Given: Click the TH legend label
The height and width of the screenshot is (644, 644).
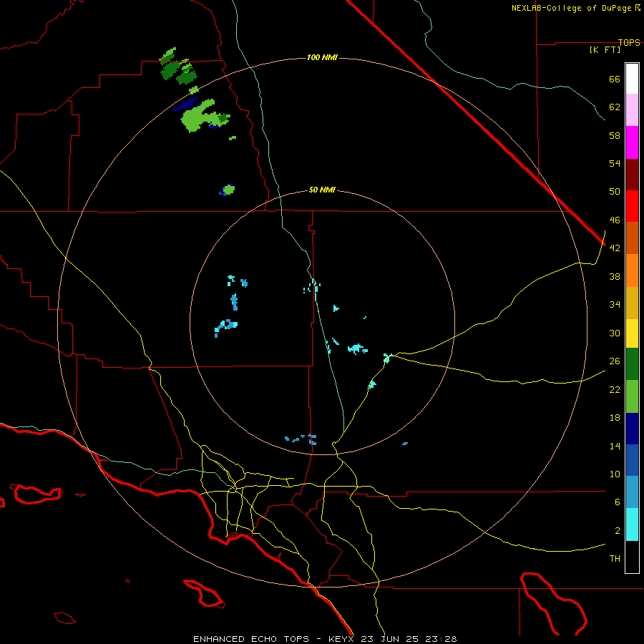Looking at the screenshot, I should click(x=615, y=559).
